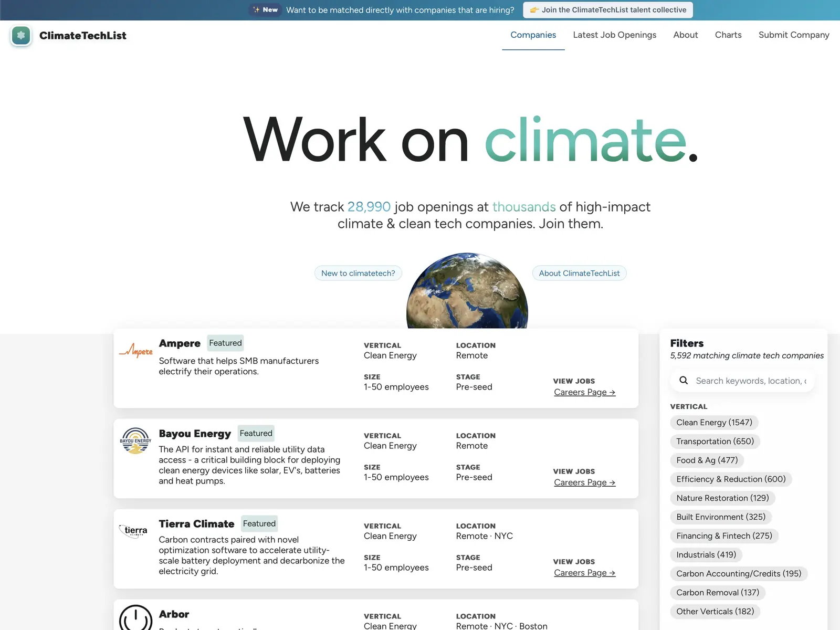Click the word thousands in tagline

[x=524, y=207]
